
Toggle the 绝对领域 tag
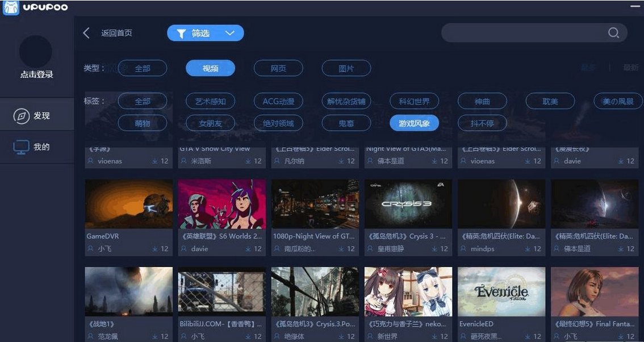278,123
